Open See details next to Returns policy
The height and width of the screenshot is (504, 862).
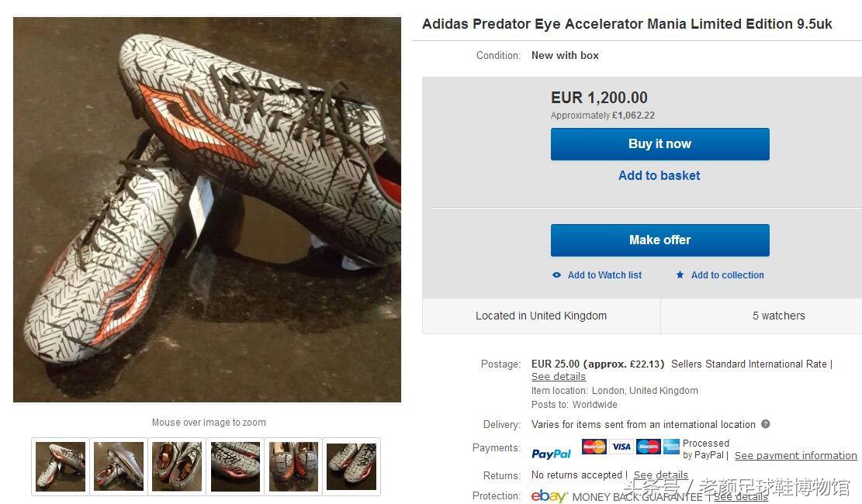click(x=660, y=475)
